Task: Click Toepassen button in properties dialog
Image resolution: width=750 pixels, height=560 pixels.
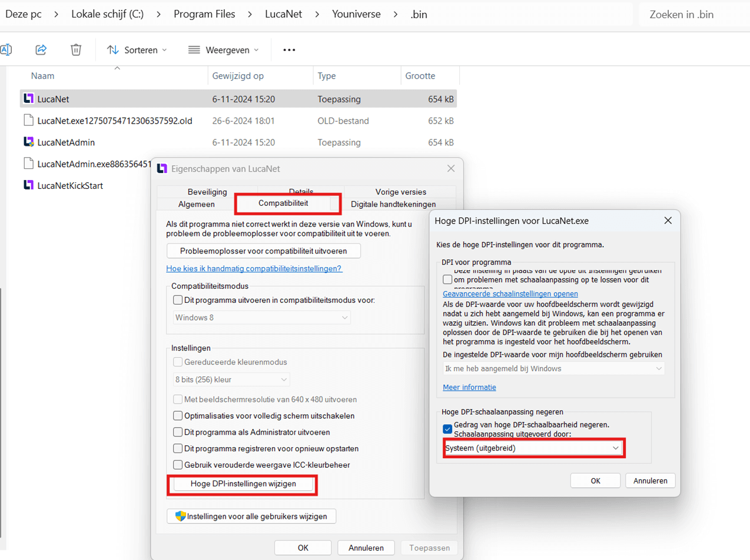Action: coord(429,547)
